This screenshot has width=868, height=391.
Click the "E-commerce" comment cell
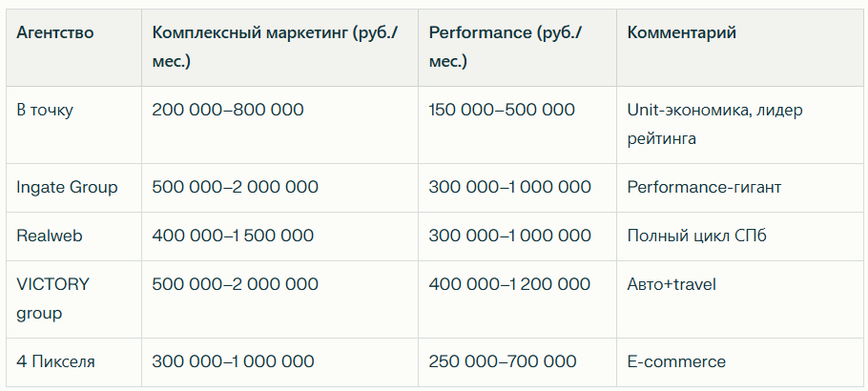tap(676, 361)
